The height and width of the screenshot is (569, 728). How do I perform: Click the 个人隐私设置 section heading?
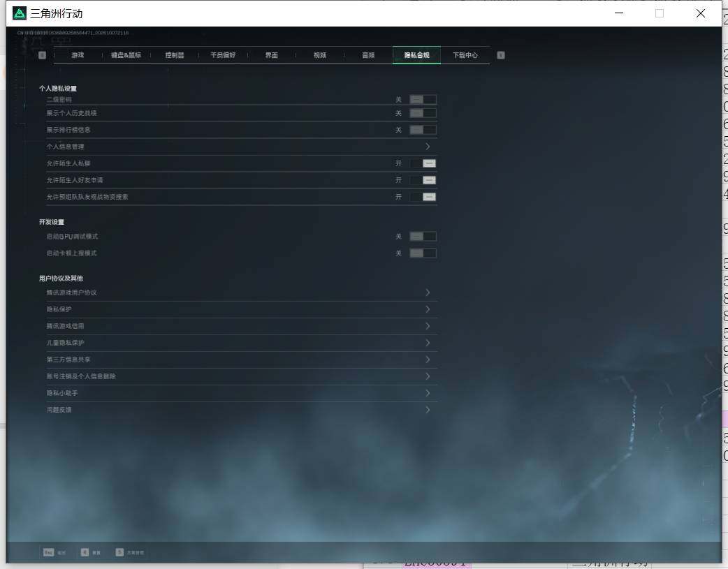(58, 89)
